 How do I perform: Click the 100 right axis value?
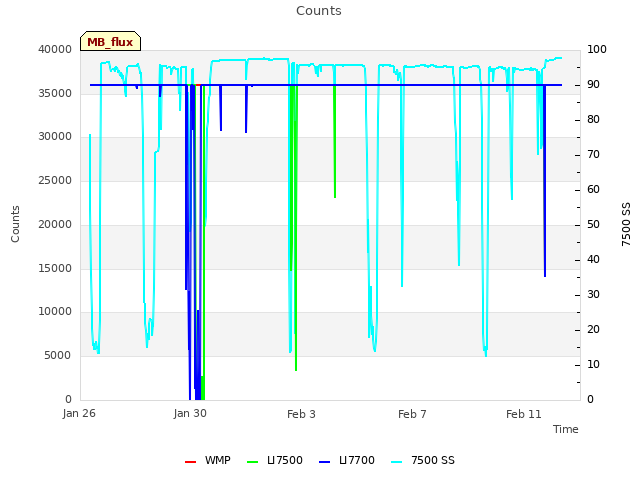click(597, 49)
